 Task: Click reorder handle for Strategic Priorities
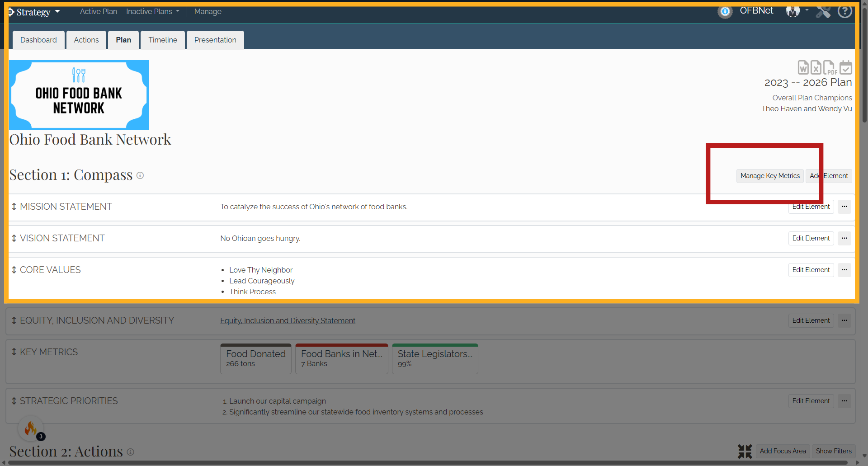click(14, 401)
